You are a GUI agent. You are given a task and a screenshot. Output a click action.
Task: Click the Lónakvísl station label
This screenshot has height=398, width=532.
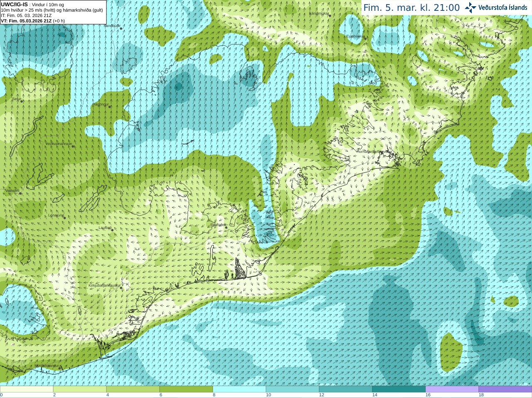click(56, 215)
